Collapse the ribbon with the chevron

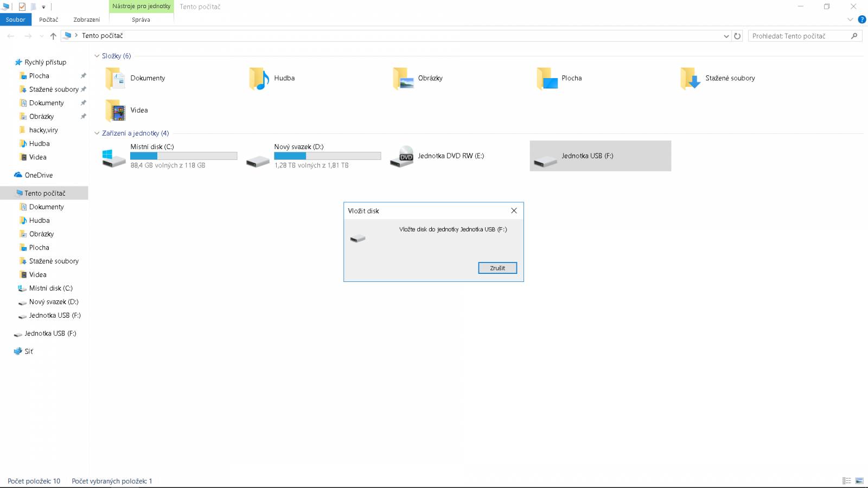coord(850,20)
